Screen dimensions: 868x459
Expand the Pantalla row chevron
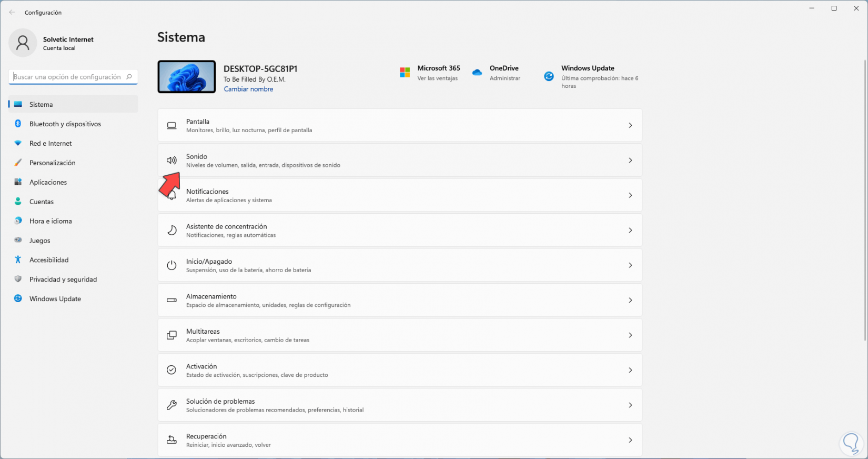[630, 125]
